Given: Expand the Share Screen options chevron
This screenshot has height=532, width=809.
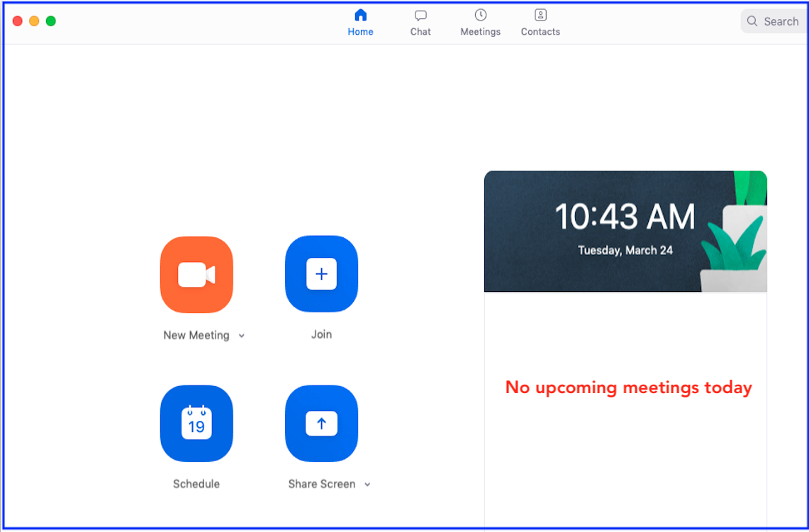Looking at the screenshot, I should point(367,485).
